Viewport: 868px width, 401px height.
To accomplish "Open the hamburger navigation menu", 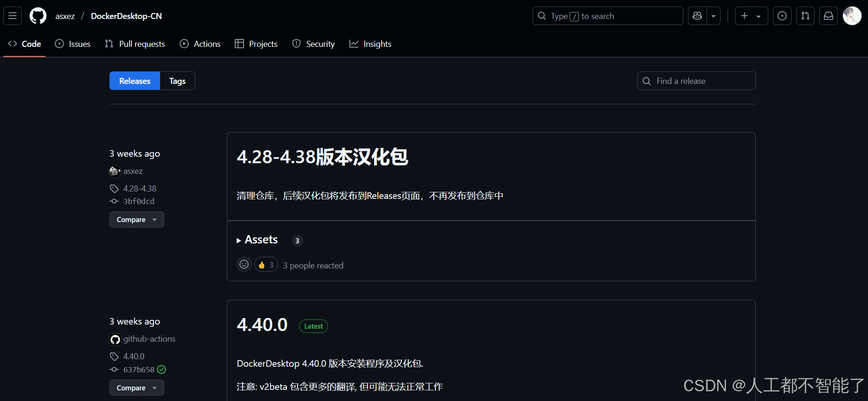I will click(13, 16).
